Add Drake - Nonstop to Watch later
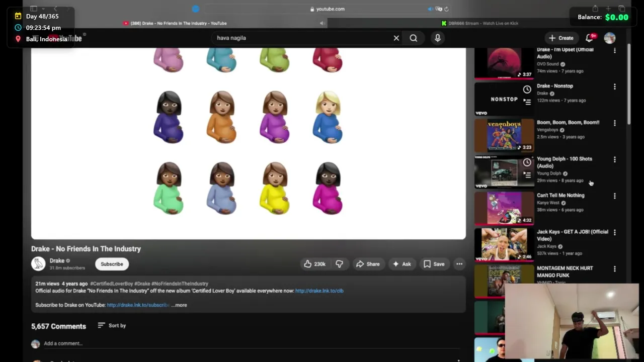 point(527,89)
